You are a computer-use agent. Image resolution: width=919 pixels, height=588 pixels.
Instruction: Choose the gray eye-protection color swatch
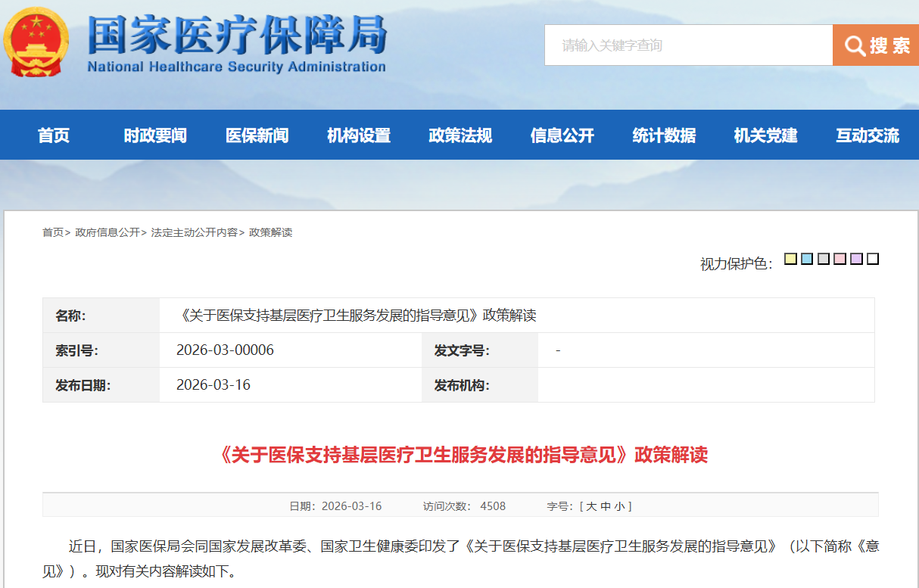click(x=824, y=259)
